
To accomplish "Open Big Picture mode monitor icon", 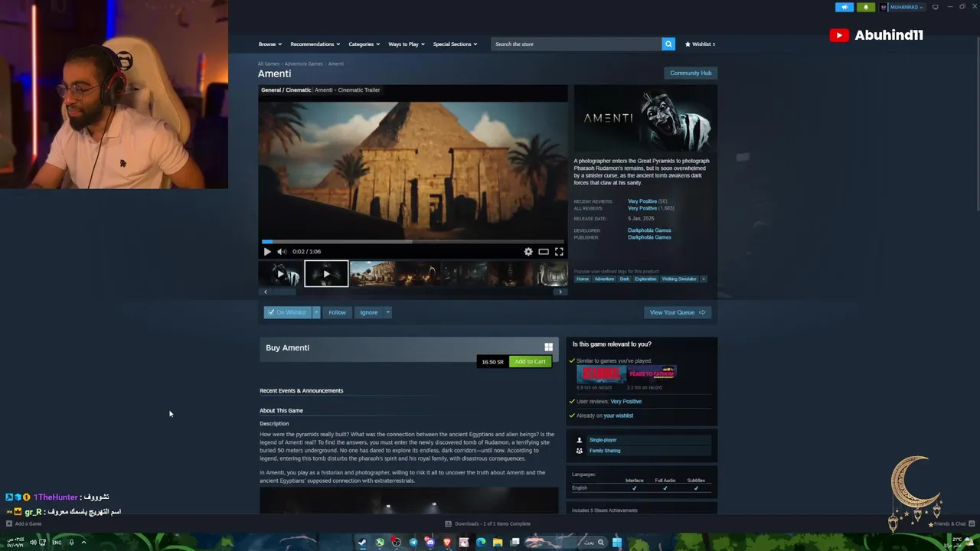I will pos(935,7).
